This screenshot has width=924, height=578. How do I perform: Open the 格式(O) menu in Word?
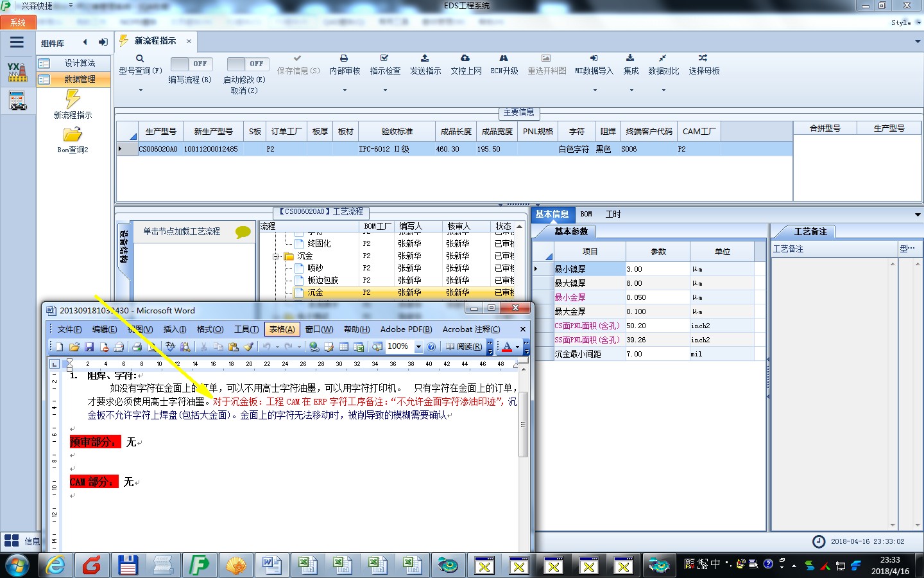(210, 329)
